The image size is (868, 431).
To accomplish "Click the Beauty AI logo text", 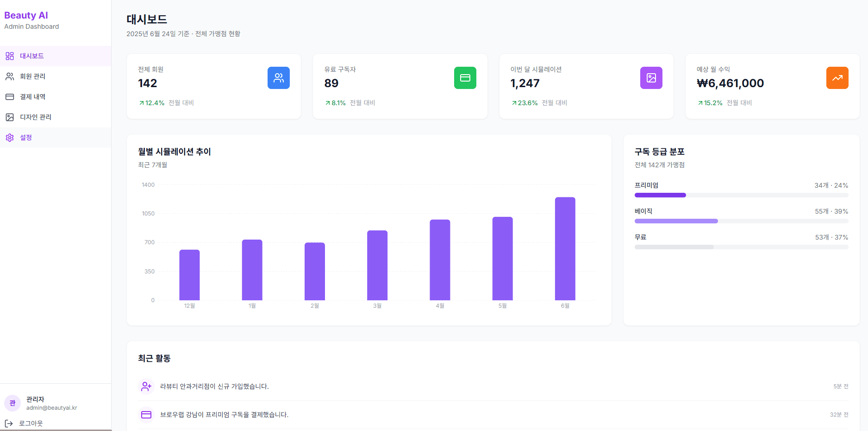I will click(x=26, y=15).
